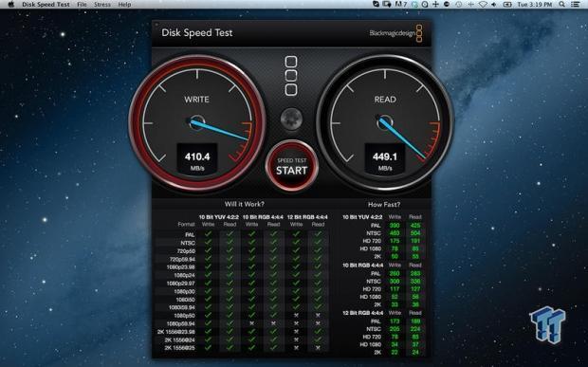Click the light blue menu bar icon
The image size is (588, 367).
[x=414, y=5]
